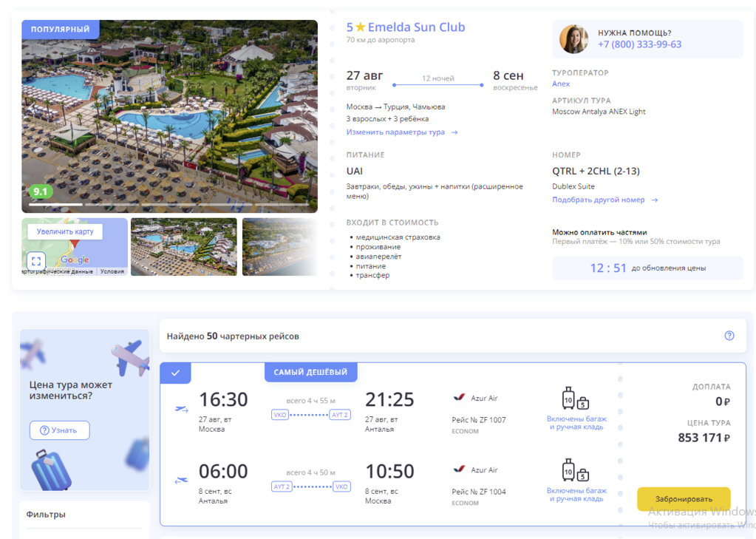Click the 'Фильтры' heading
The width and height of the screenshot is (756, 539).
click(46, 515)
